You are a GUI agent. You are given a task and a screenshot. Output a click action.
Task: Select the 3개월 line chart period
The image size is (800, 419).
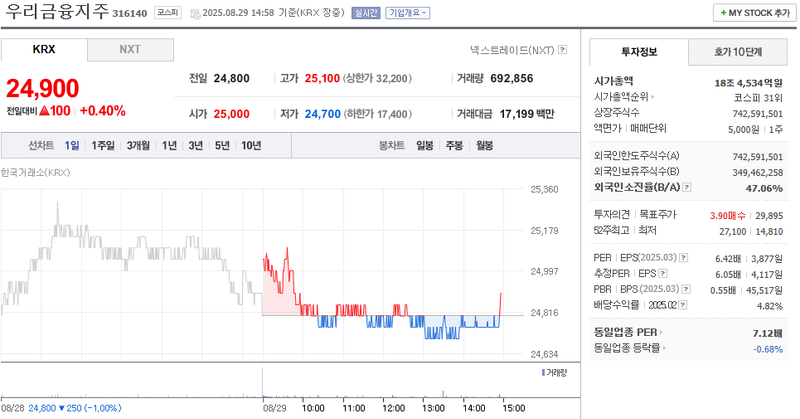(x=138, y=146)
